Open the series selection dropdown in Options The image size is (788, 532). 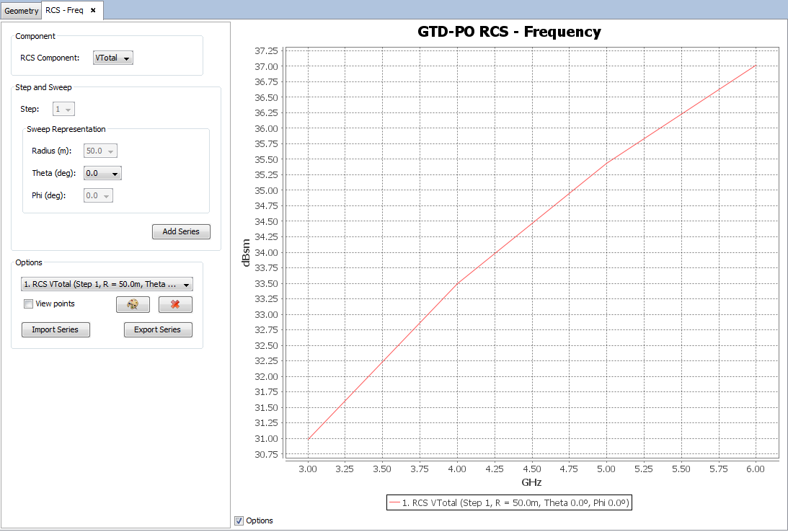tap(106, 285)
